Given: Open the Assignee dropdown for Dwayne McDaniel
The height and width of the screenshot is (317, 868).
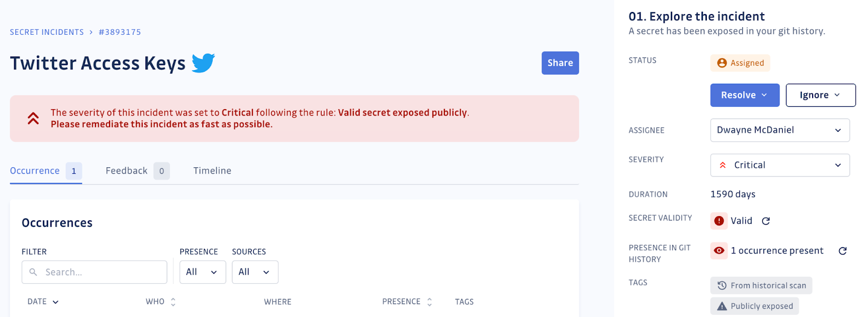Looking at the screenshot, I should tap(780, 130).
